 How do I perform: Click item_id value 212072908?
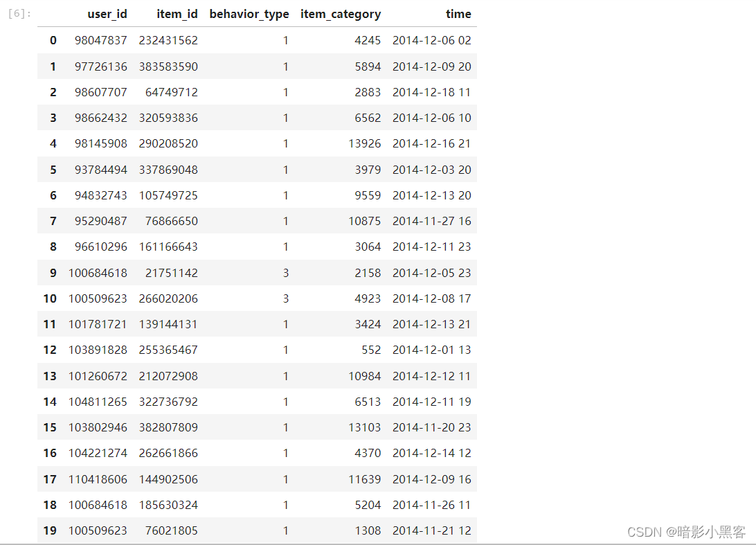point(168,376)
